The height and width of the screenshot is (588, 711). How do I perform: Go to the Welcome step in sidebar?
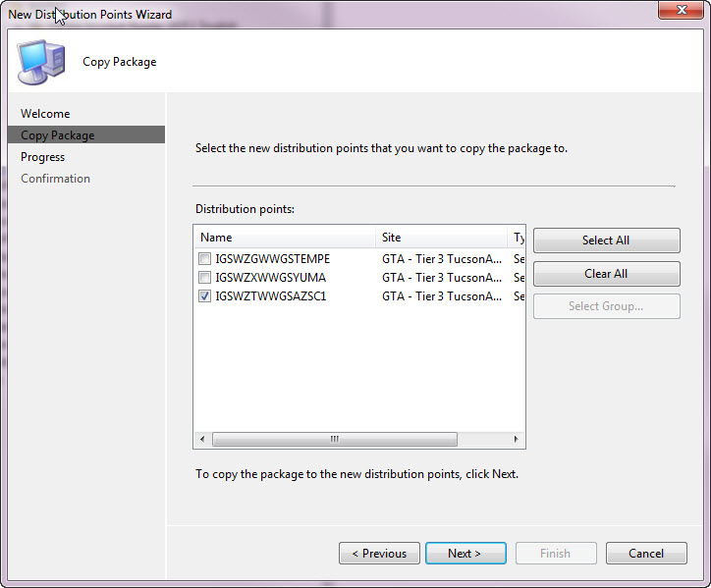pyautogui.click(x=45, y=114)
